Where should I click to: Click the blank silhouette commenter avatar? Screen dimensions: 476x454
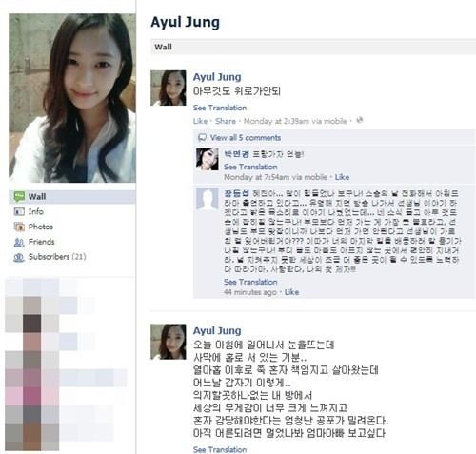pos(208,199)
